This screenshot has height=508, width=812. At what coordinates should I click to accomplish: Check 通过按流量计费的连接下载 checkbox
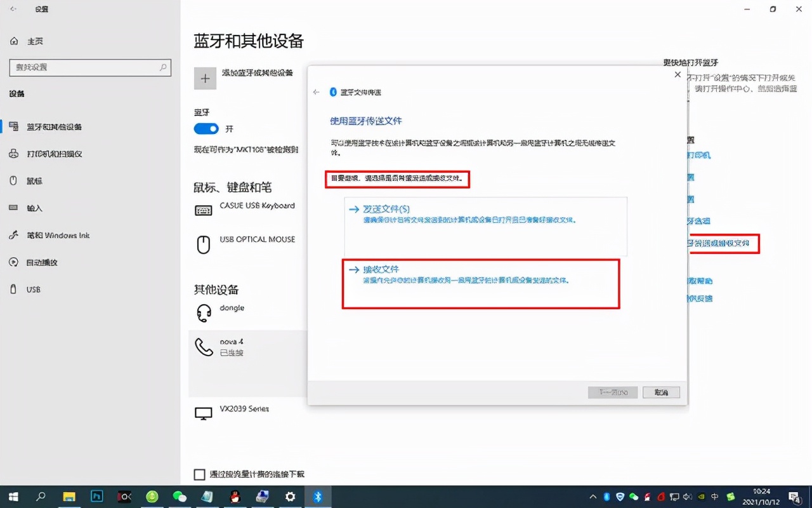[199, 474]
